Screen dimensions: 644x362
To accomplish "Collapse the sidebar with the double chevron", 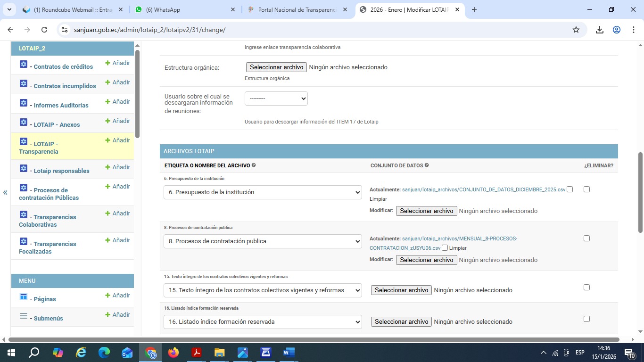I will click(x=5, y=192).
